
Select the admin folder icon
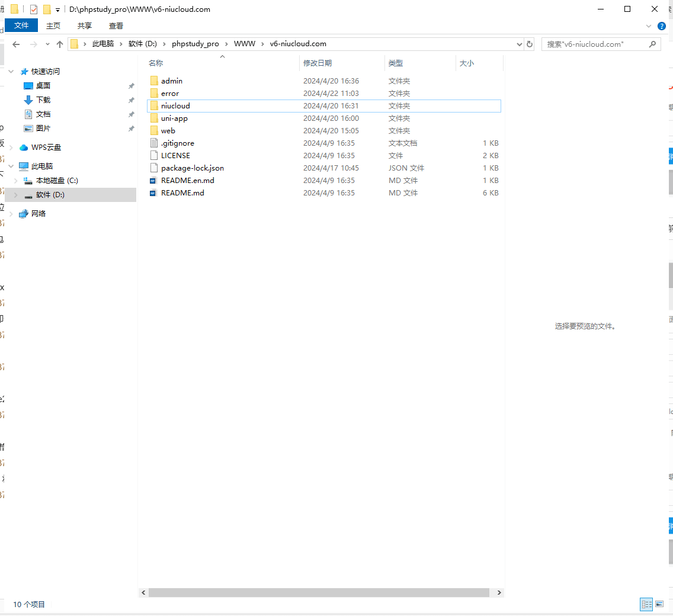pos(154,81)
